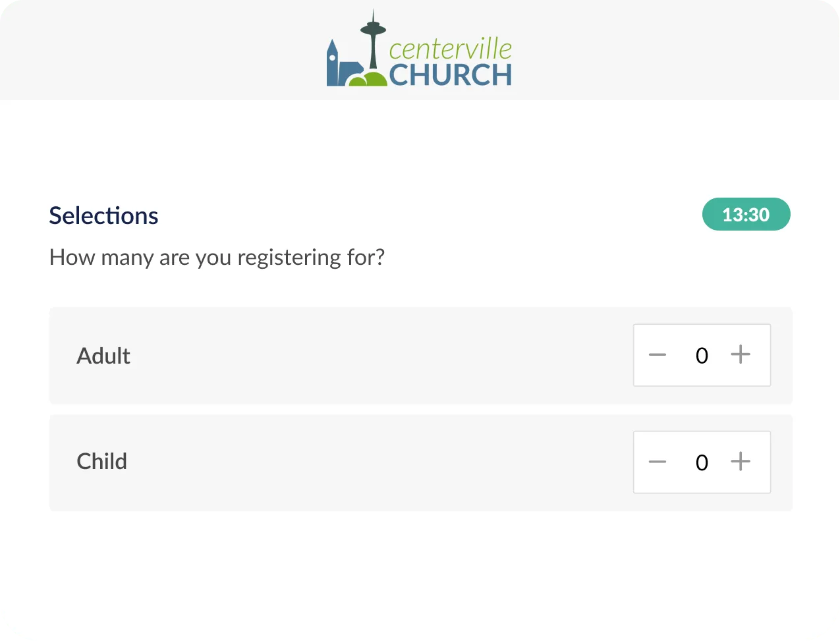Click the Child quantity value showing 0
The height and width of the screenshot is (641, 840).
pyautogui.click(x=701, y=462)
